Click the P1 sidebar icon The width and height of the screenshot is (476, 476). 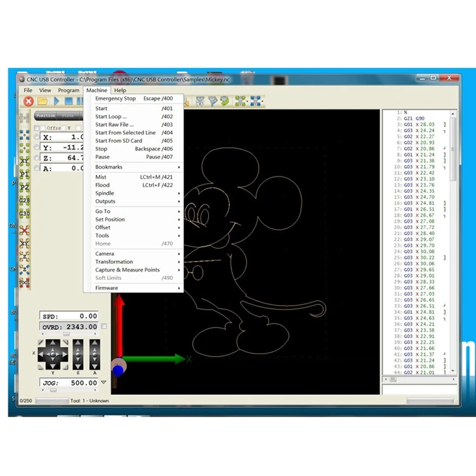(x=25, y=175)
